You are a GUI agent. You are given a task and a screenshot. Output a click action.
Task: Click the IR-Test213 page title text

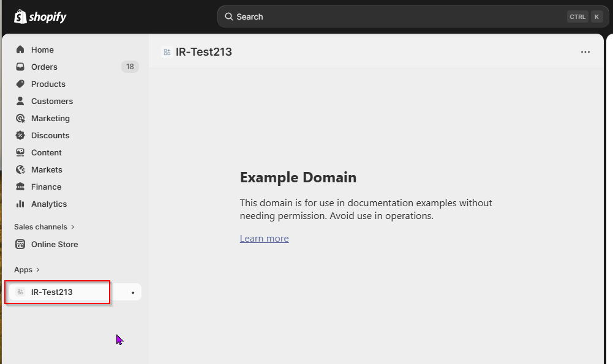tap(204, 52)
